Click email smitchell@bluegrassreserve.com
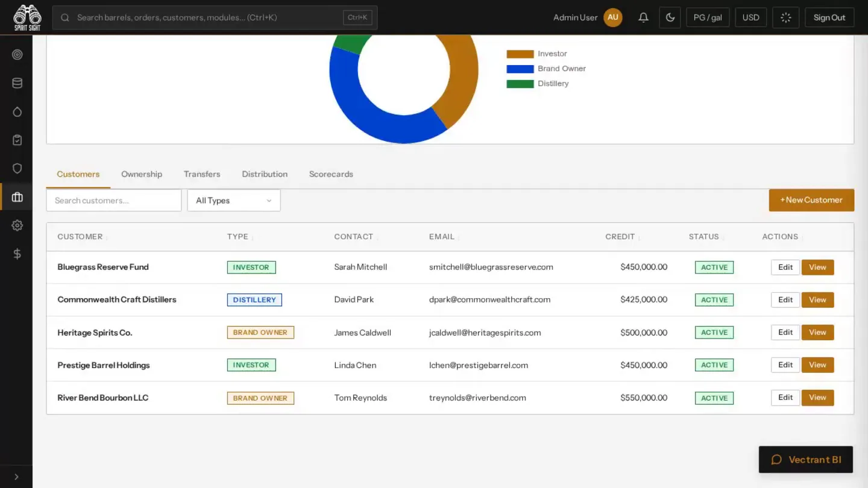The width and height of the screenshot is (868, 488). click(x=491, y=267)
